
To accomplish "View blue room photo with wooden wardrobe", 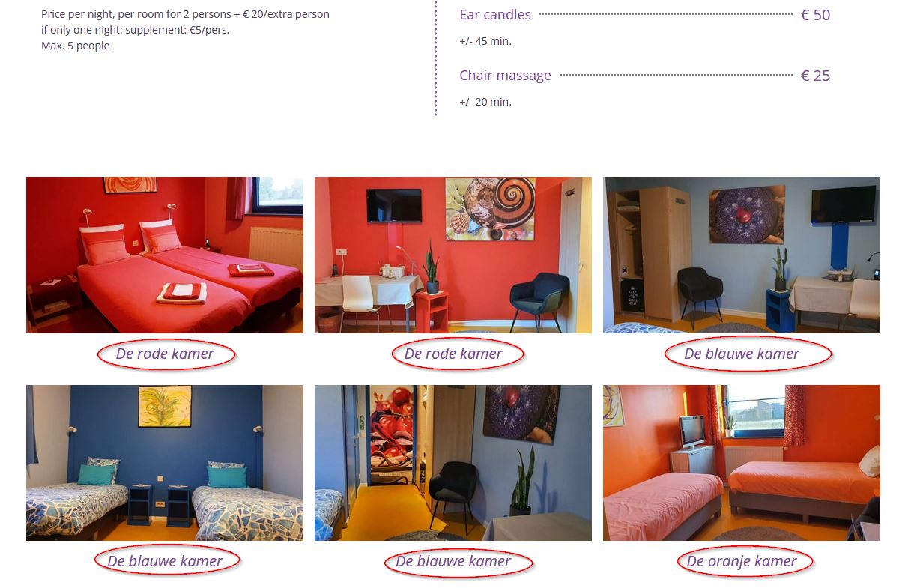I will coord(742,255).
